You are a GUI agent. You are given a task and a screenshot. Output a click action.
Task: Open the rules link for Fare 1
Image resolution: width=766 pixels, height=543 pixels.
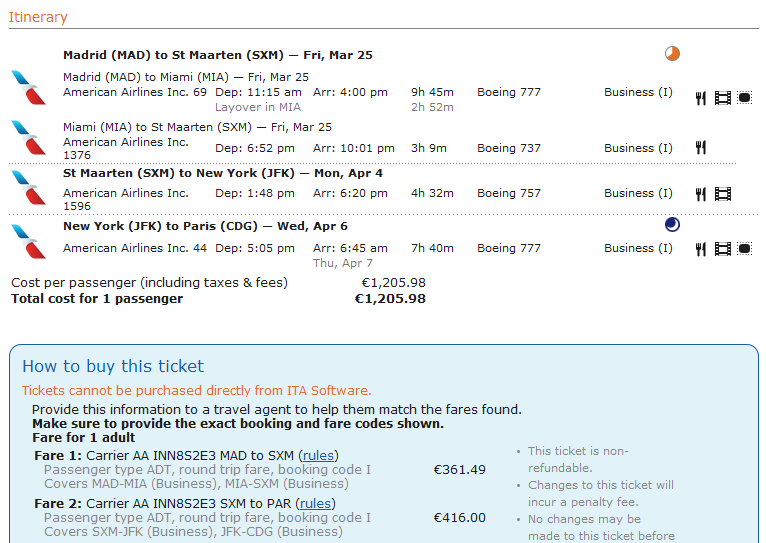tap(318, 455)
